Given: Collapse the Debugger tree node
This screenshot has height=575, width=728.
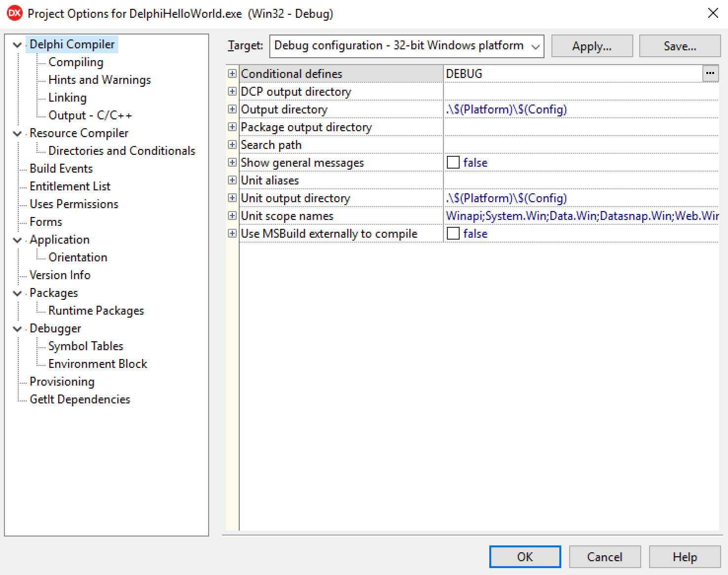Looking at the screenshot, I should pyautogui.click(x=17, y=329).
